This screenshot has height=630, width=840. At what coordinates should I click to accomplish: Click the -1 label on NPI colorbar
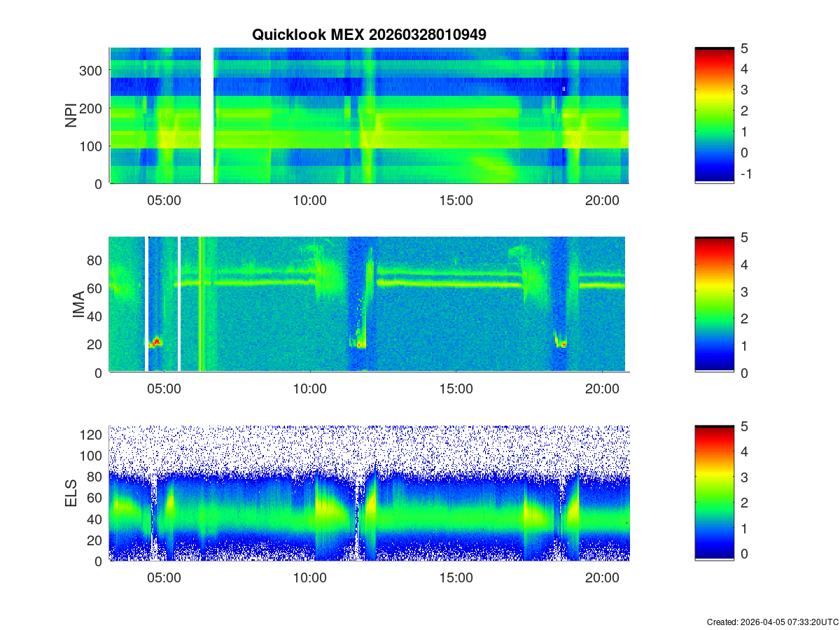[x=746, y=174]
